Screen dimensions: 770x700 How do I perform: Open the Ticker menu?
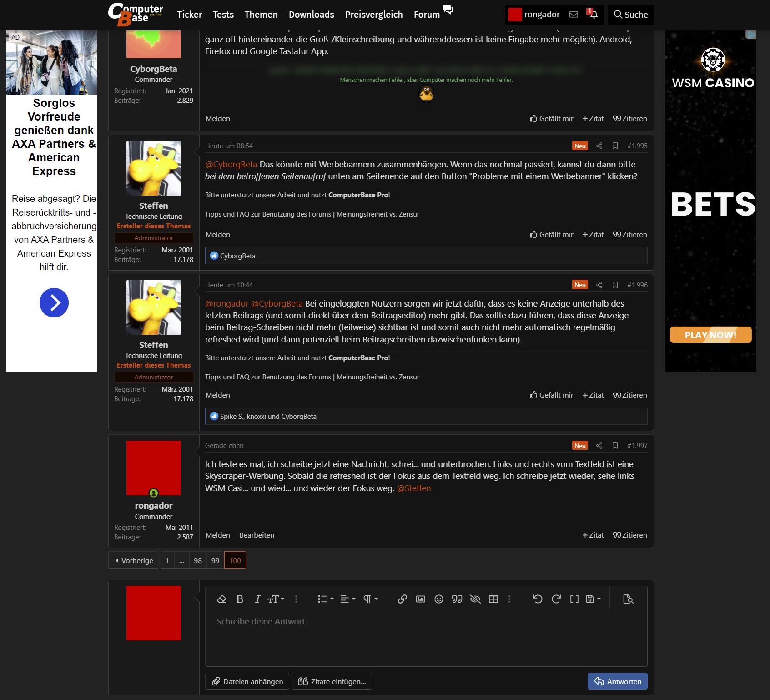pos(189,15)
